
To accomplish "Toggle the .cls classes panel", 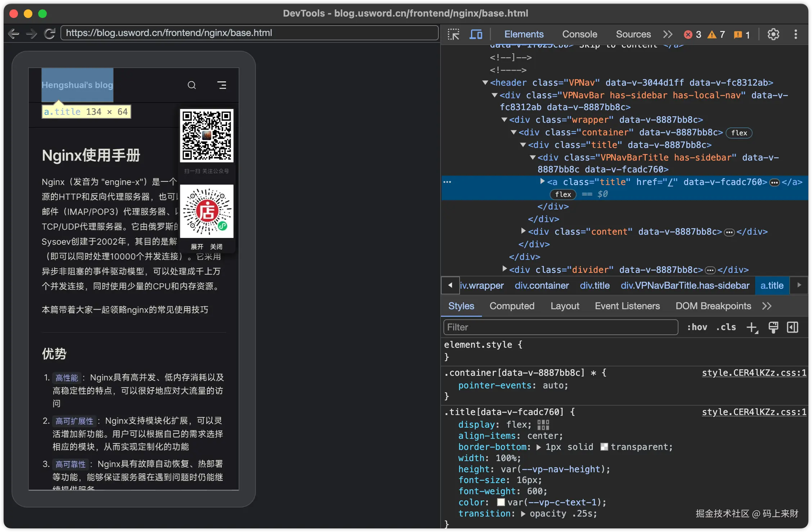I will click(726, 327).
